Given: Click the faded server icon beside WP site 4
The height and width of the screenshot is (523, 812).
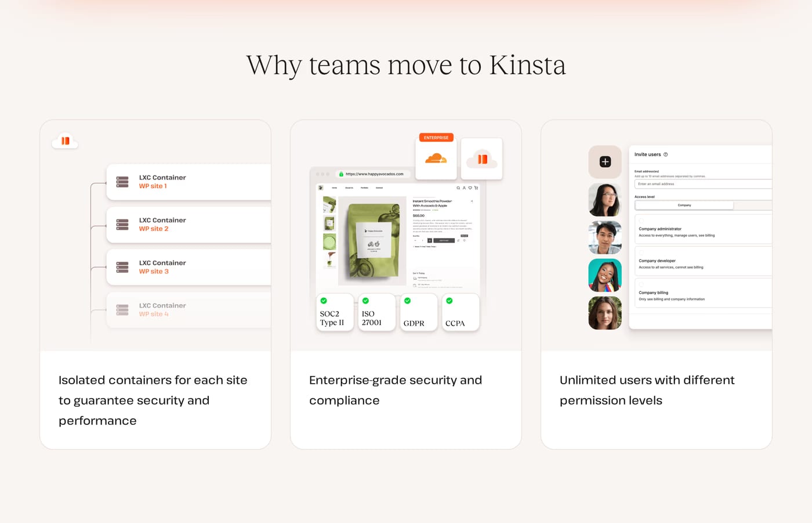Looking at the screenshot, I should [122, 310].
